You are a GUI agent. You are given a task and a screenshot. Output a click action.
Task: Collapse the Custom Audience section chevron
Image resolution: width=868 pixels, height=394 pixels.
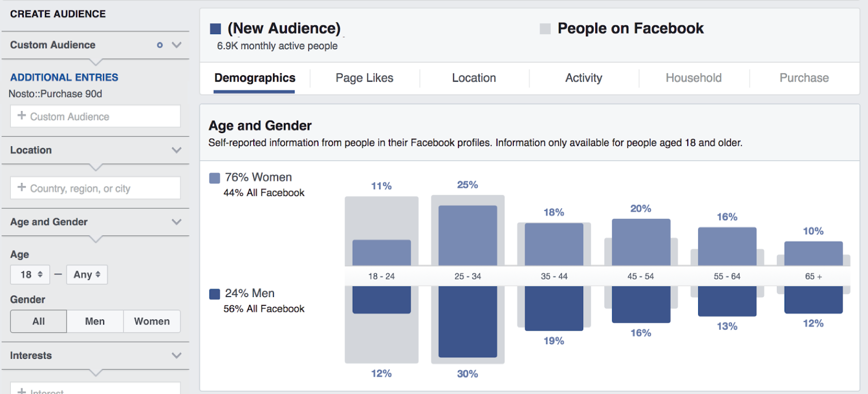(177, 45)
